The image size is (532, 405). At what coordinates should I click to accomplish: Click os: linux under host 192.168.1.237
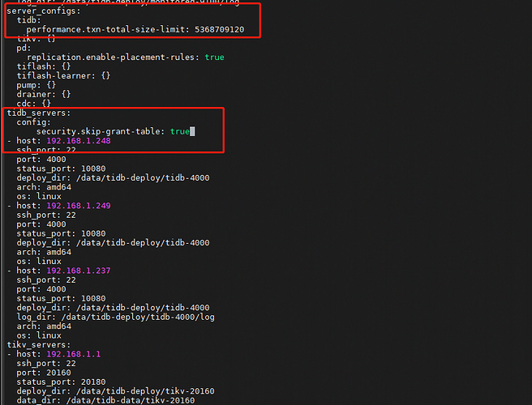(39, 335)
